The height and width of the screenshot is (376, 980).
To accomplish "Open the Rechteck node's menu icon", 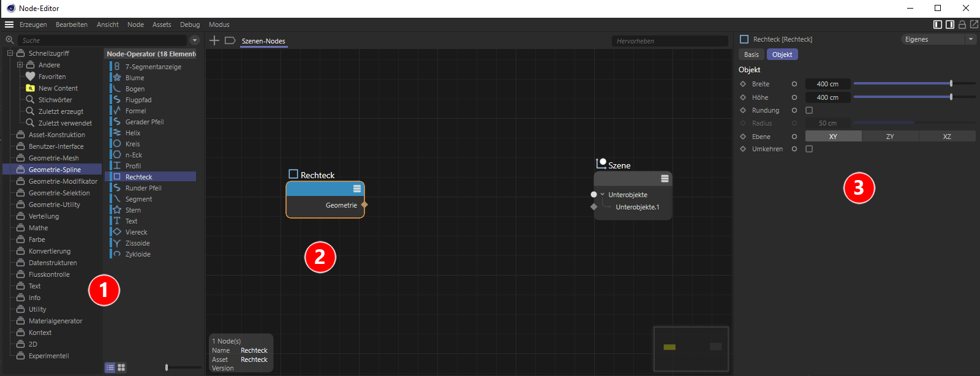I will click(357, 189).
